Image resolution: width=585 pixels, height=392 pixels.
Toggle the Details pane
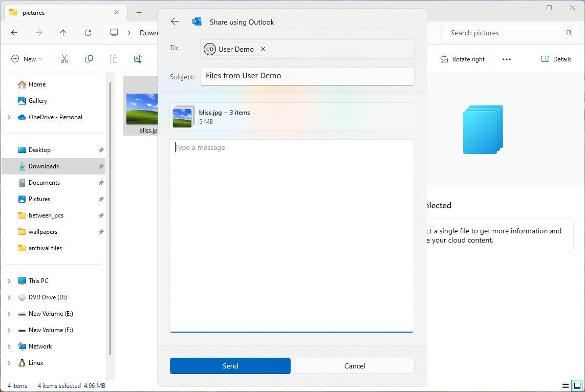[x=556, y=59]
